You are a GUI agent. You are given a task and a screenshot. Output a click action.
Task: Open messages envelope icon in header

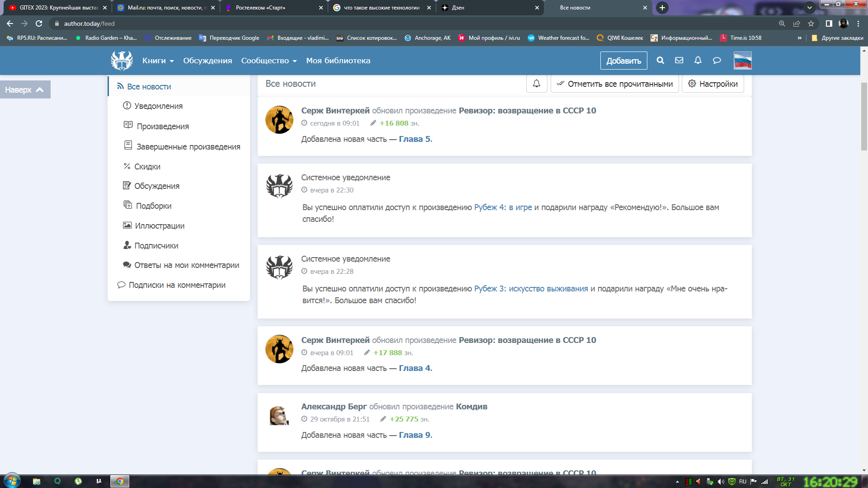click(679, 61)
